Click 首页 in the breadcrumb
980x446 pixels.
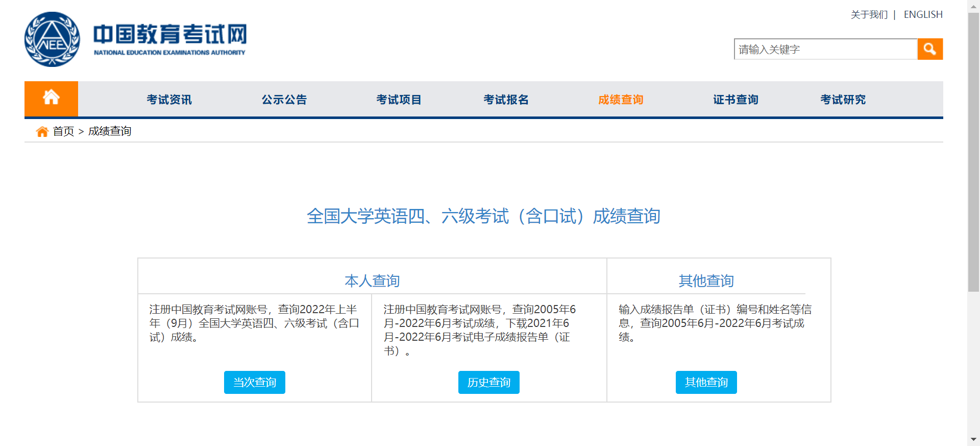[63, 132]
